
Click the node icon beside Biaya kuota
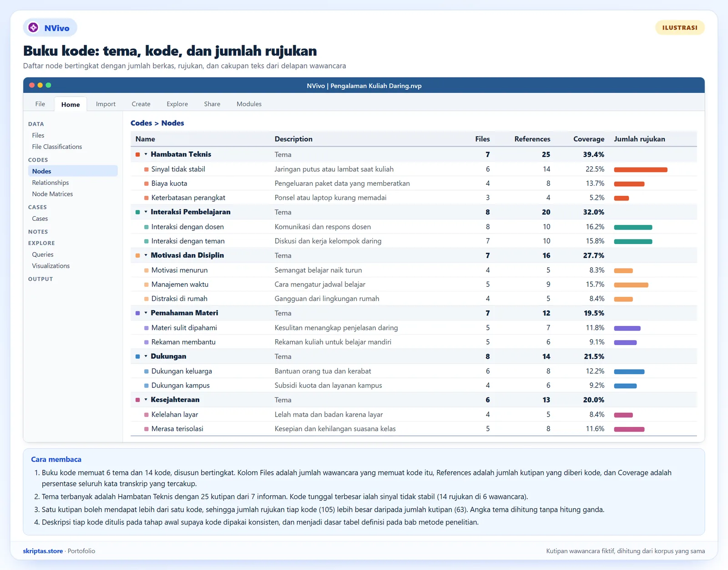(147, 184)
